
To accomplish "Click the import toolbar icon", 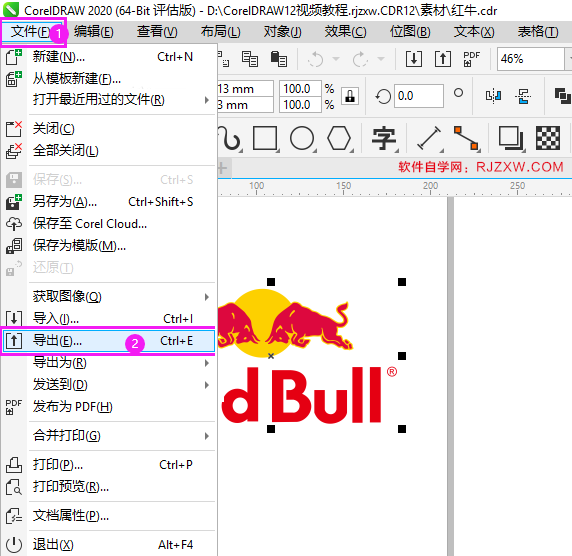I will (x=414, y=59).
